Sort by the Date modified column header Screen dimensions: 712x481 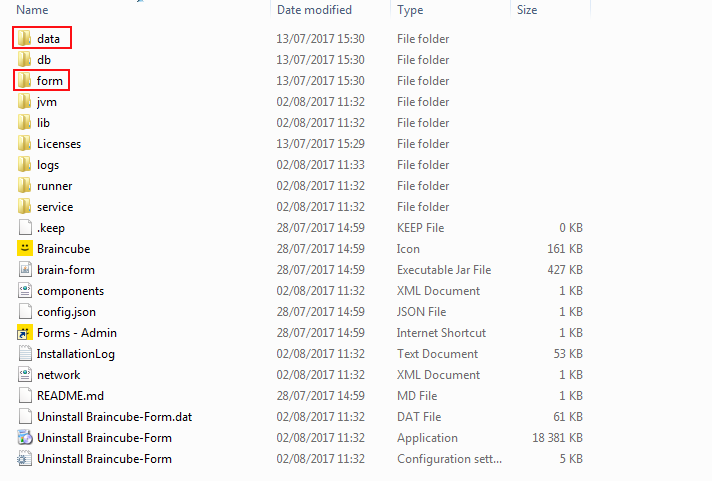coord(314,10)
